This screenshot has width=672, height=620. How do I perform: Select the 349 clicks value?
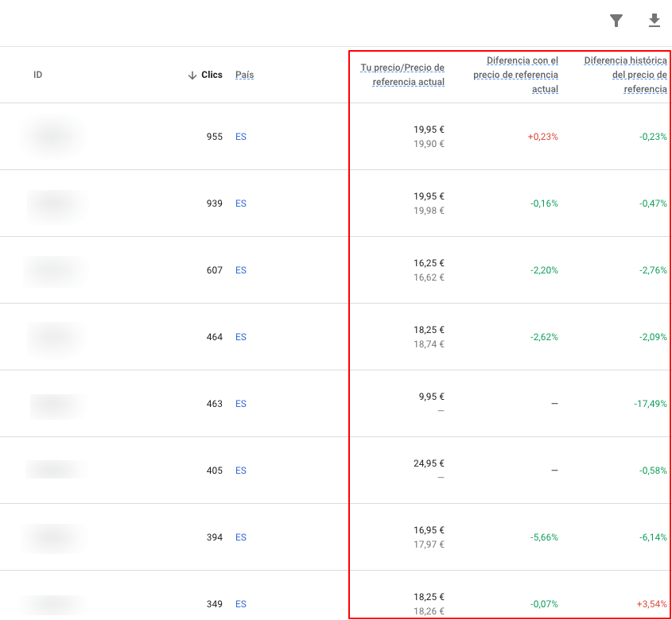click(214, 605)
